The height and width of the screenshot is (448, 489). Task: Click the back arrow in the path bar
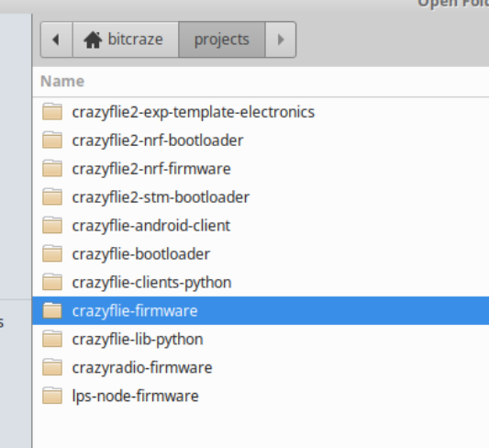click(57, 39)
